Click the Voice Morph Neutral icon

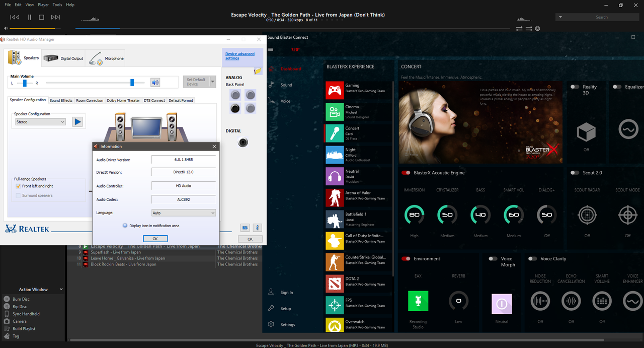tap(502, 304)
